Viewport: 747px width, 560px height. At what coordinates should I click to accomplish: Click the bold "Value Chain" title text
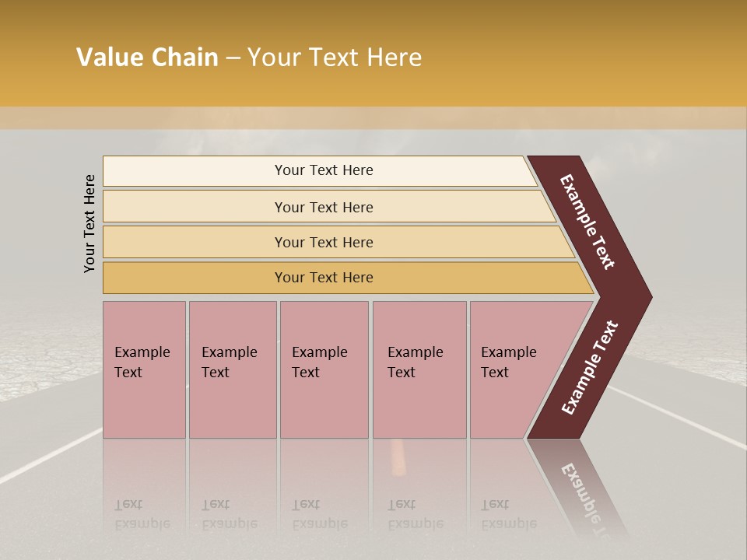click(x=147, y=58)
